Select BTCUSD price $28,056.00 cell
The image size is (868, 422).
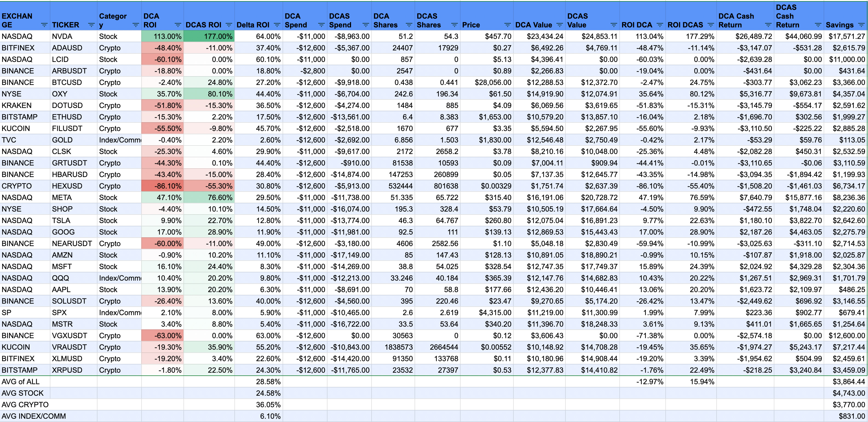tap(487, 82)
